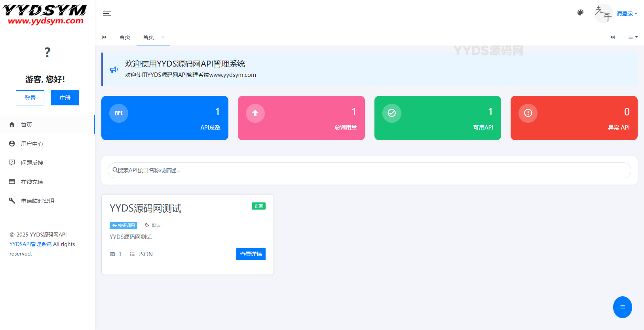The image size is (644, 330).
Task: Click the checkmark icon on green card
Action: 392,113
